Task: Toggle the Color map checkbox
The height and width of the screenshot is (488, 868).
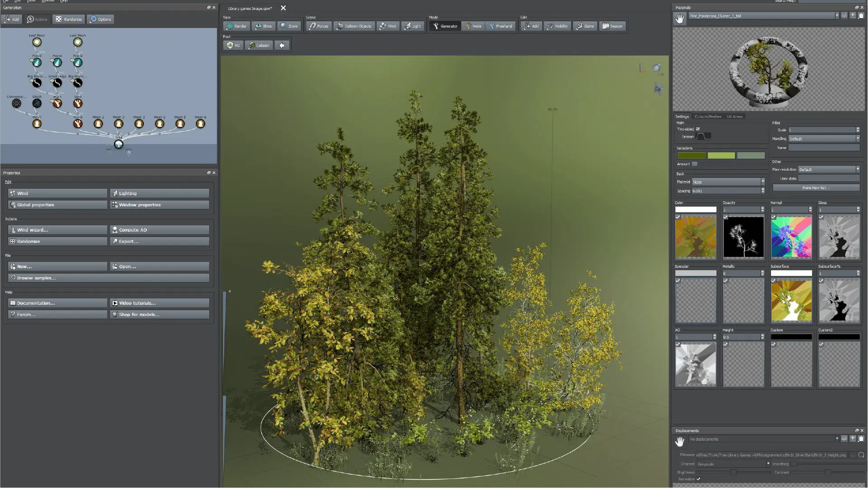Action: tap(678, 217)
